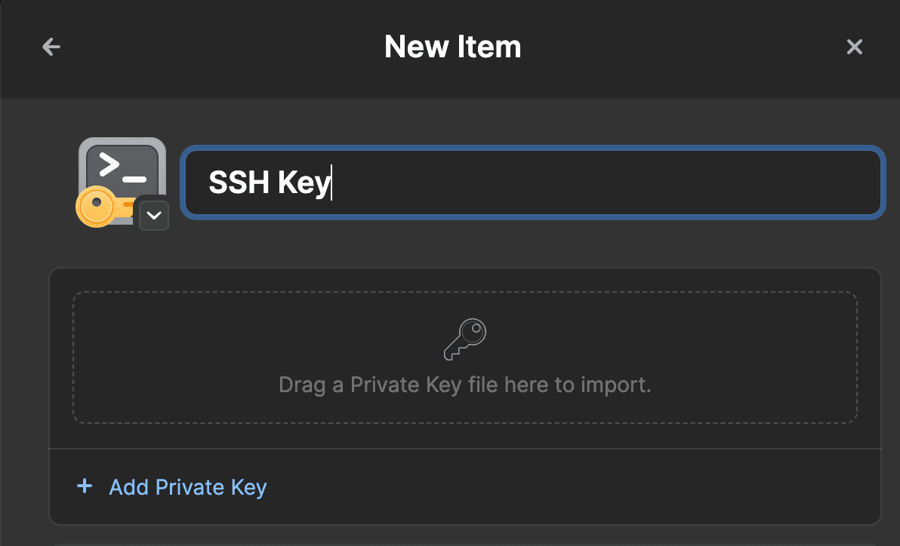This screenshot has height=546, width=900.
Task: Open the item icon chevron dropdown
Action: click(x=154, y=215)
